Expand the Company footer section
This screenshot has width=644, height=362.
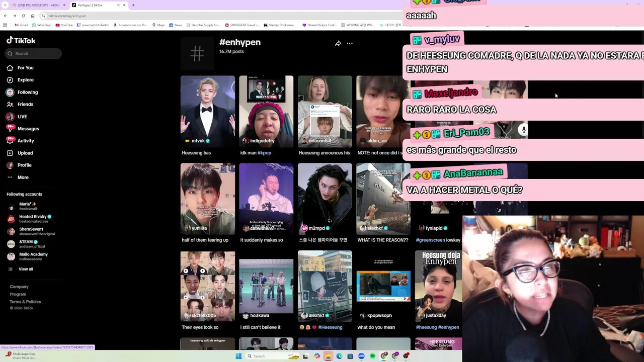point(19,287)
